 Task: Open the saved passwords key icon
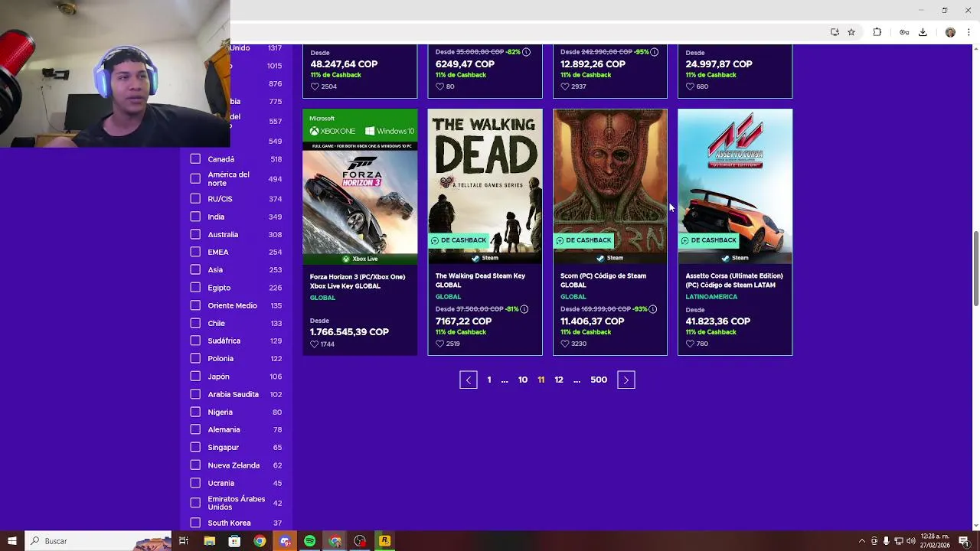pyautogui.click(x=904, y=32)
